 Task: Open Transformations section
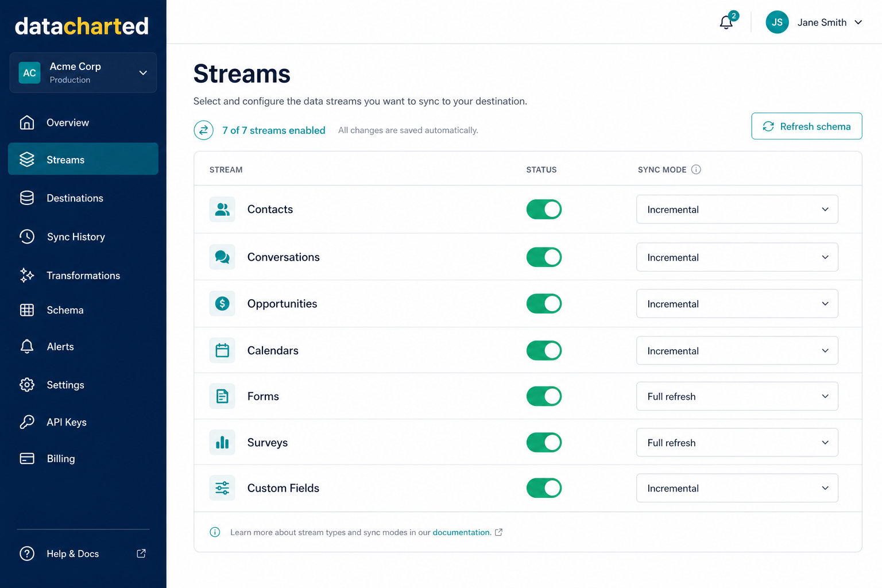pos(83,276)
